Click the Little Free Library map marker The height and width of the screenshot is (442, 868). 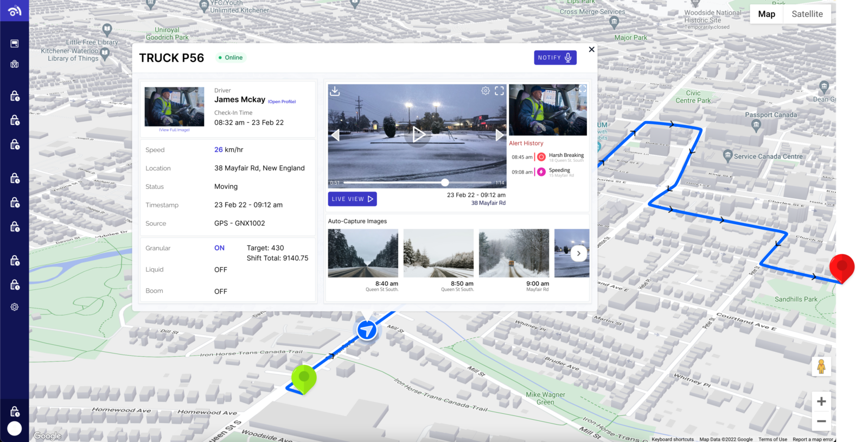point(107,29)
